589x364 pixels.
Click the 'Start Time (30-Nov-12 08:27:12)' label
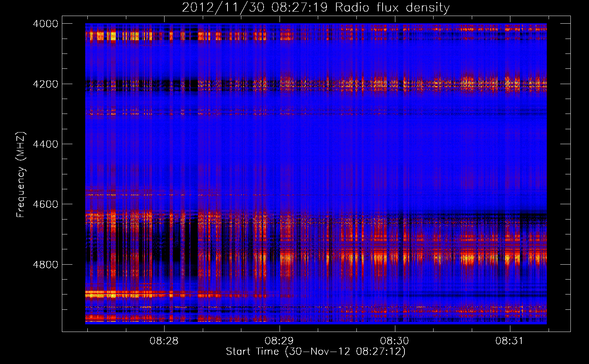click(316, 352)
